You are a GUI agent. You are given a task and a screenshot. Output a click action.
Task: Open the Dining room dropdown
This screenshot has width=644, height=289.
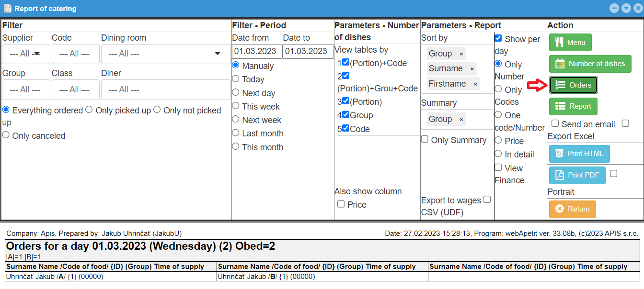pos(165,54)
